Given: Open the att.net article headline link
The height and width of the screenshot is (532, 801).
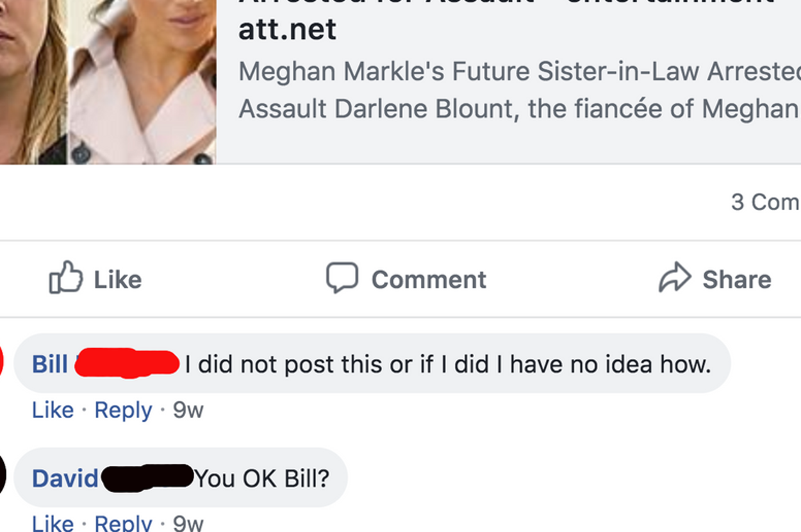Looking at the screenshot, I should coord(287,29).
